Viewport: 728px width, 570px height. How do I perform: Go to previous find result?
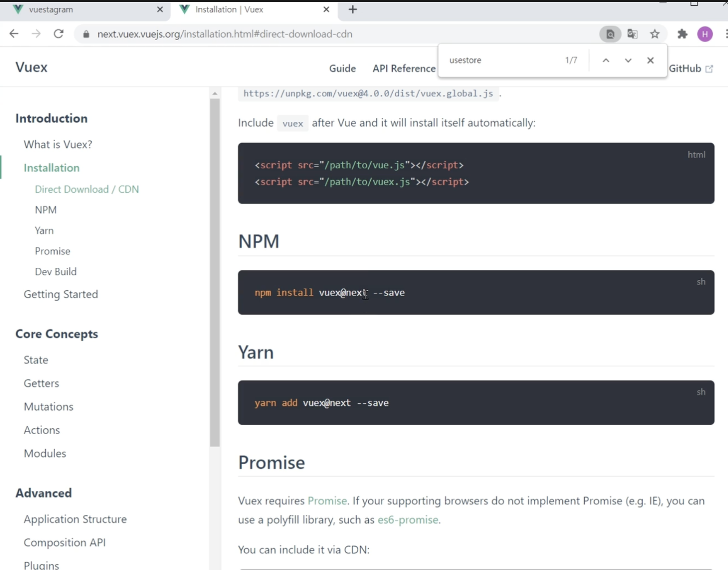point(606,60)
